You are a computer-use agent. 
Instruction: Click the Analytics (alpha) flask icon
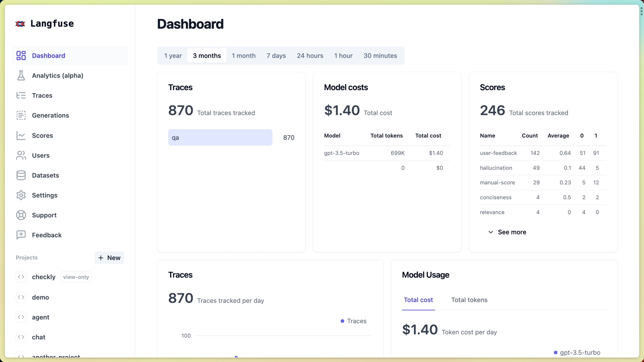[21, 75]
